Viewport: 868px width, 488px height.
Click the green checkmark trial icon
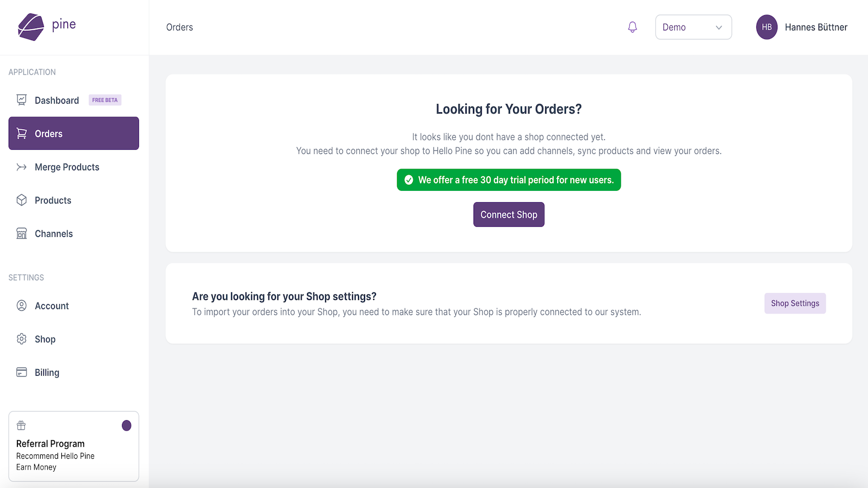[x=409, y=180]
